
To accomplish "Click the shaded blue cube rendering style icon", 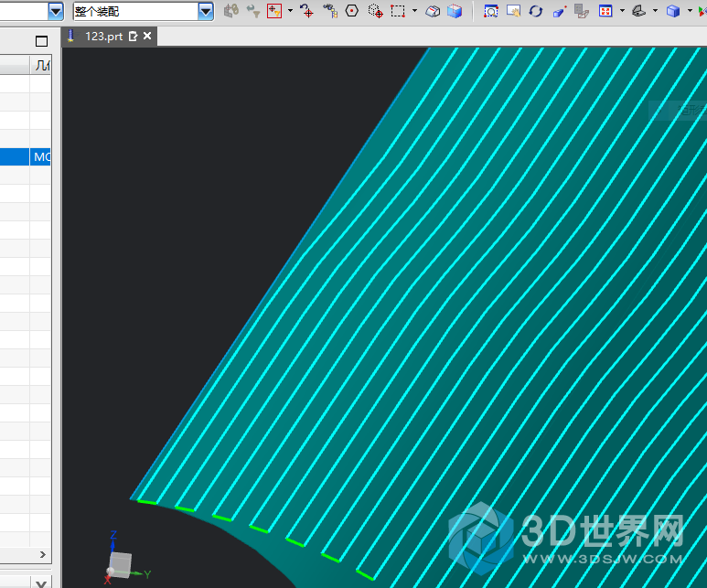I will pyautogui.click(x=673, y=11).
